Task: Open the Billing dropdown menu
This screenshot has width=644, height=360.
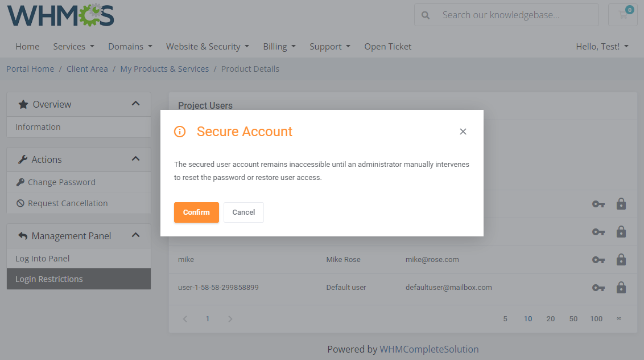Action: coord(279,47)
